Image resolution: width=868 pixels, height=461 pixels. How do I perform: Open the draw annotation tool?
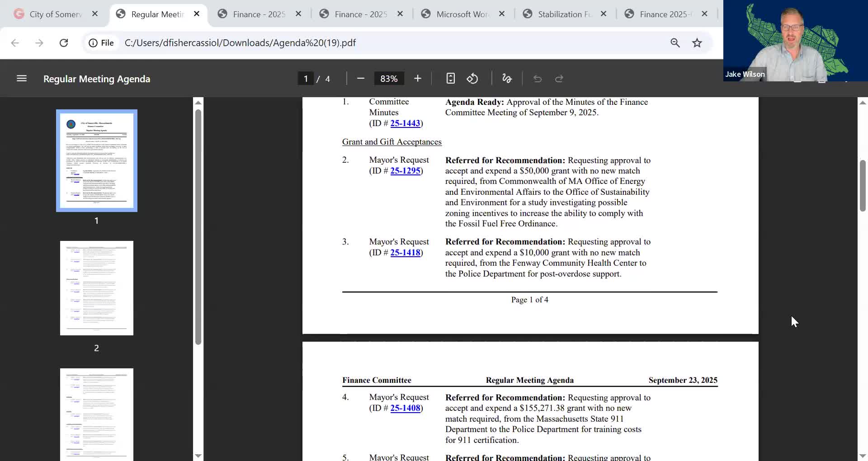(507, 79)
